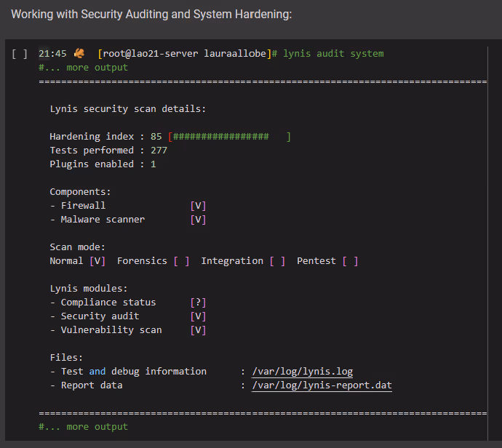The width and height of the screenshot is (502, 448).
Task: Select the Normal scan mode box
Action: point(97,261)
